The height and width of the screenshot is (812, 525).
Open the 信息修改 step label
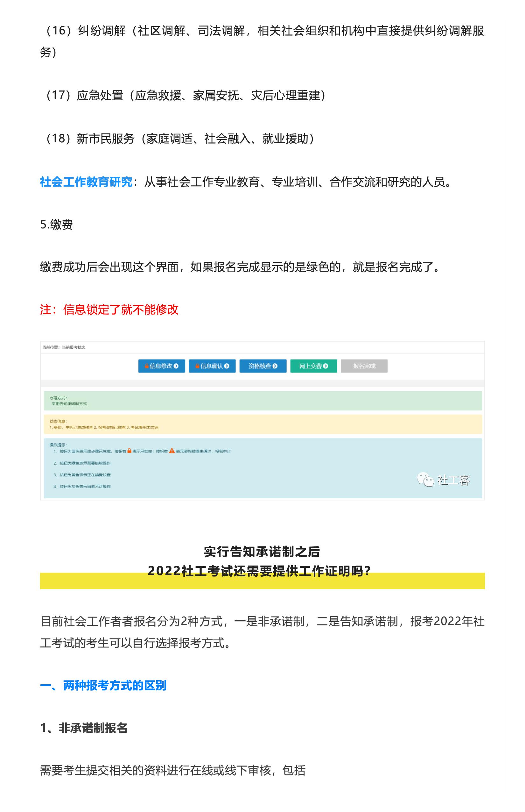pos(161,366)
